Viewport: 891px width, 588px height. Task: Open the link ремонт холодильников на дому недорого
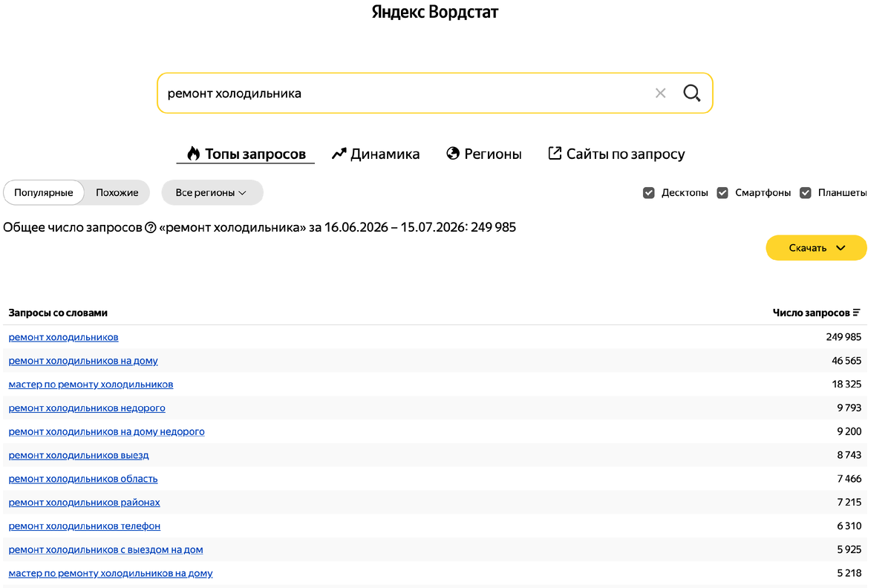(x=106, y=431)
